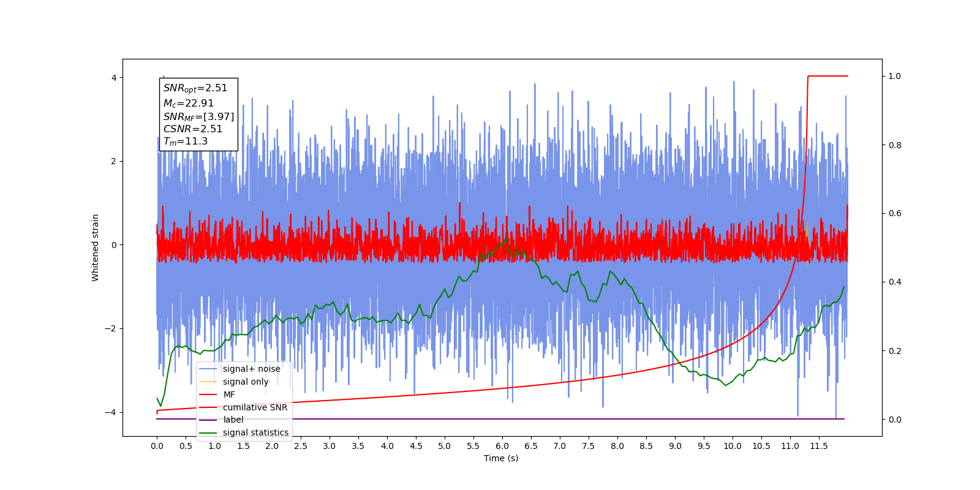This screenshot has height=490, width=980.
Task: Click the 5.0 time axis tick label
Action: tap(445, 446)
